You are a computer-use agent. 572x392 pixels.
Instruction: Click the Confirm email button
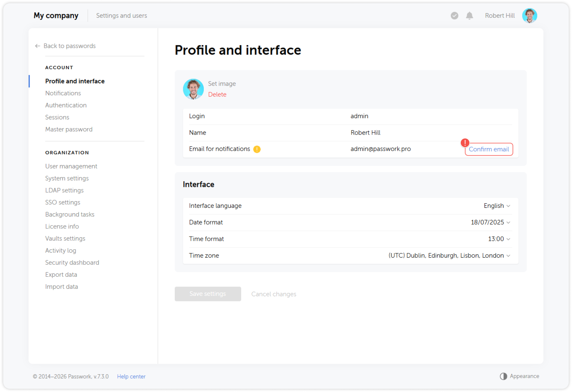tap(489, 149)
